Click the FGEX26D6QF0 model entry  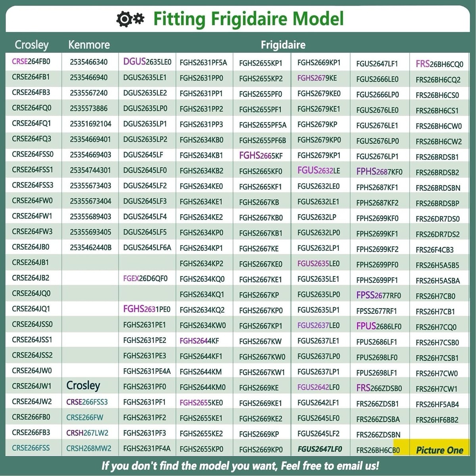point(145,278)
